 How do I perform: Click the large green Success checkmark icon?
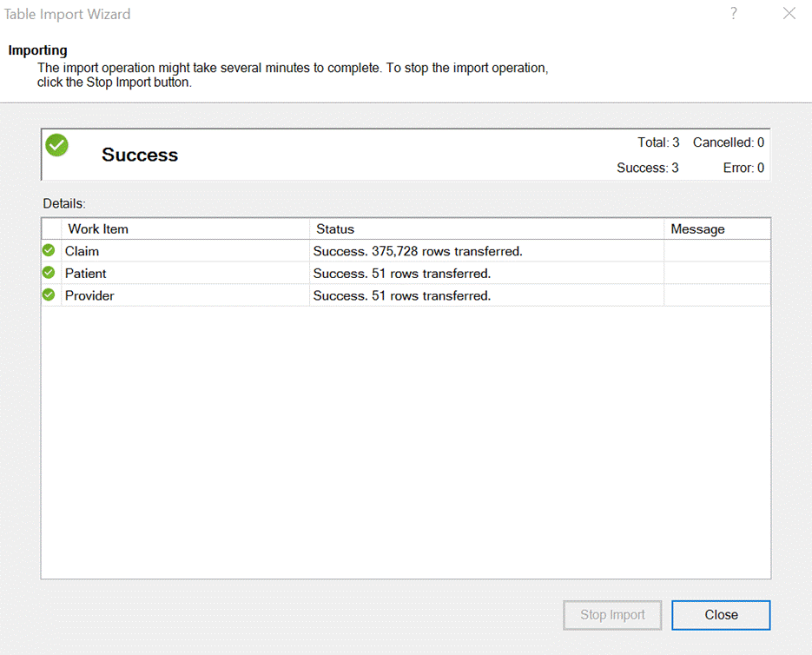click(x=57, y=145)
